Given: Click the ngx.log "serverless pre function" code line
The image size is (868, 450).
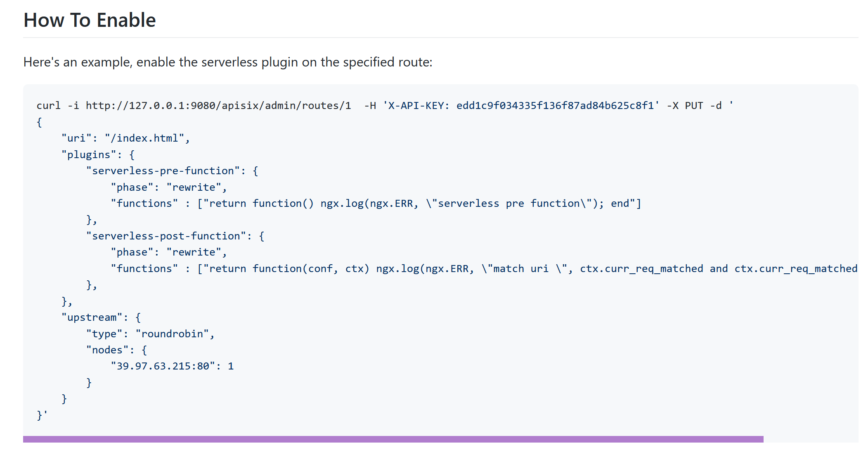Looking at the screenshot, I should click(x=376, y=204).
